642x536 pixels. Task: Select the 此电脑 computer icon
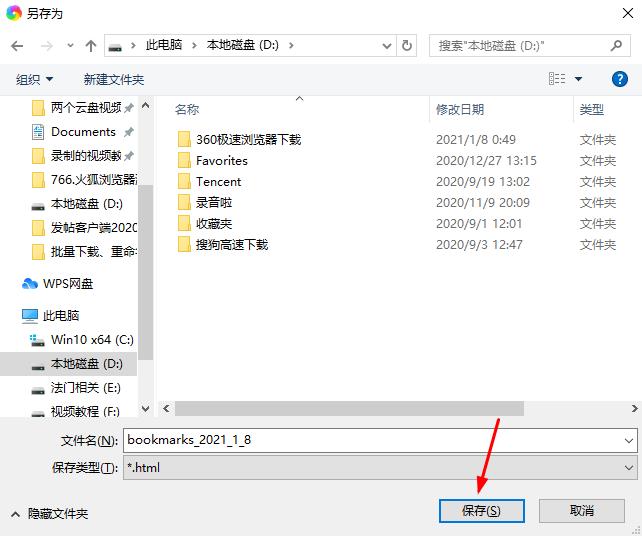[x=29, y=316]
